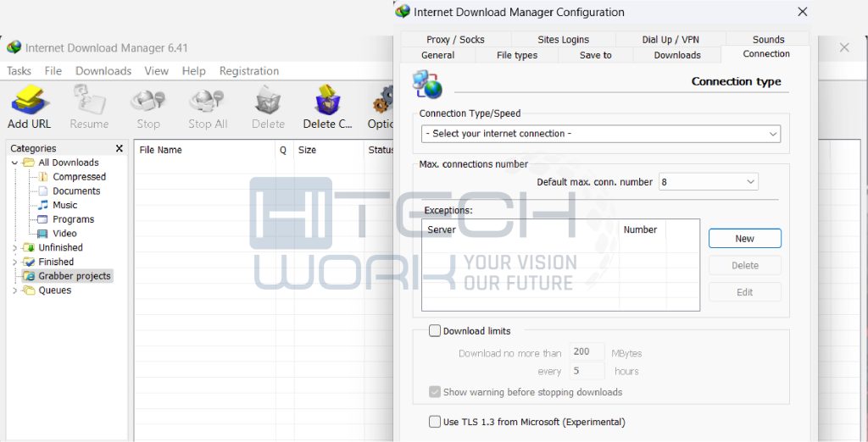Click the MBytes limit field showing 200
The width and height of the screenshot is (868, 442).
coord(587,352)
